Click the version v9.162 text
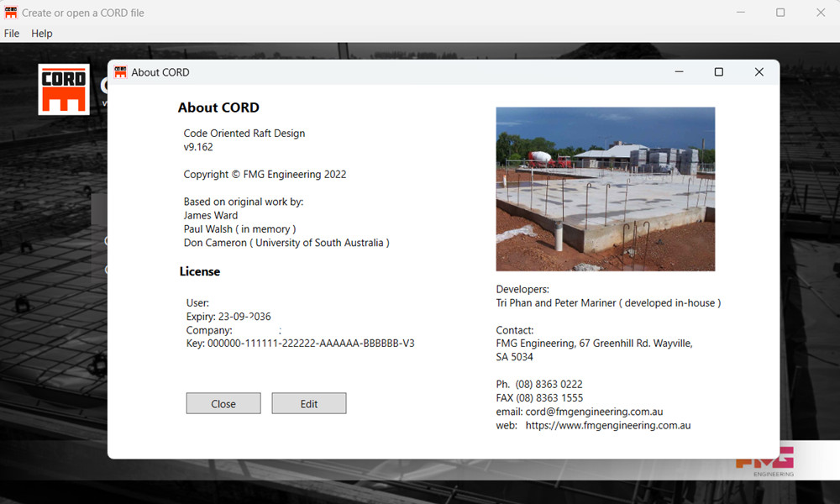Image resolution: width=840 pixels, height=504 pixels. tap(198, 147)
